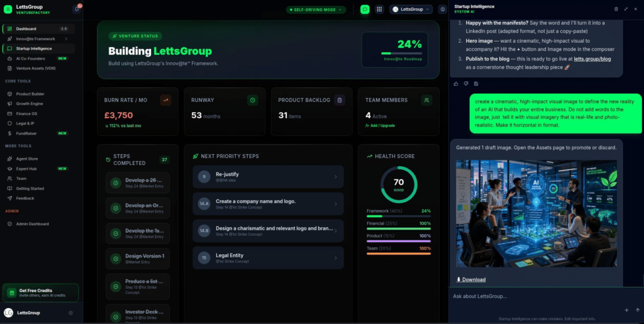Open the apps grid icon
This screenshot has width=644, height=324.
tap(379, 9)
